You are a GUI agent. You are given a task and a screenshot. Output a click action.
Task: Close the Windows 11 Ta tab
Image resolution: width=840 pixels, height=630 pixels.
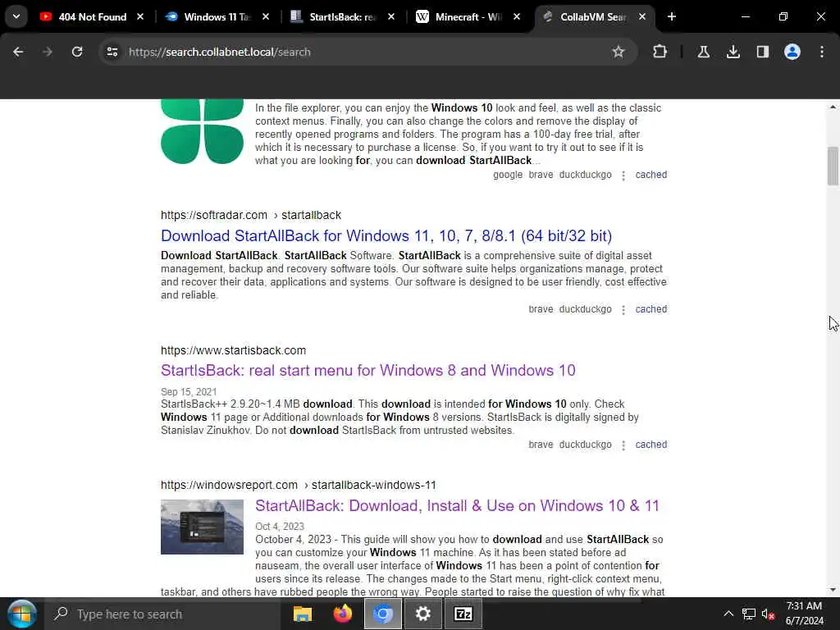pos(266,16)
